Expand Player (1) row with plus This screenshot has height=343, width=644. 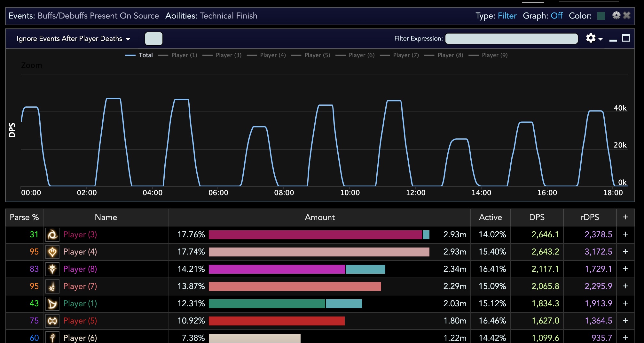[x=625, y=303]
